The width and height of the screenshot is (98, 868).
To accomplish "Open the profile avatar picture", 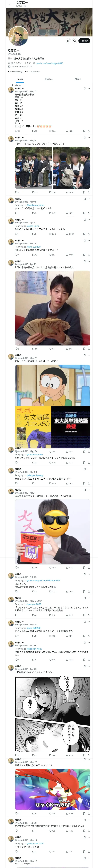I will pos(18,36).
